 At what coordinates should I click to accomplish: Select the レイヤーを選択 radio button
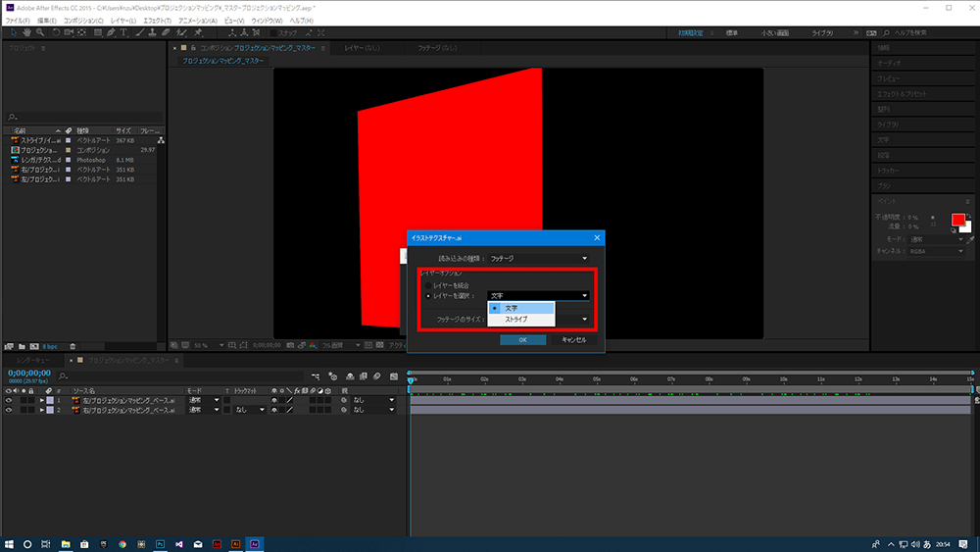[427, 295]
